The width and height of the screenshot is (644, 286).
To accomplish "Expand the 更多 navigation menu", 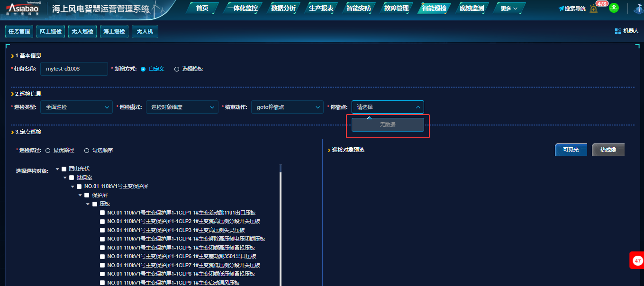I will [509, 9].
